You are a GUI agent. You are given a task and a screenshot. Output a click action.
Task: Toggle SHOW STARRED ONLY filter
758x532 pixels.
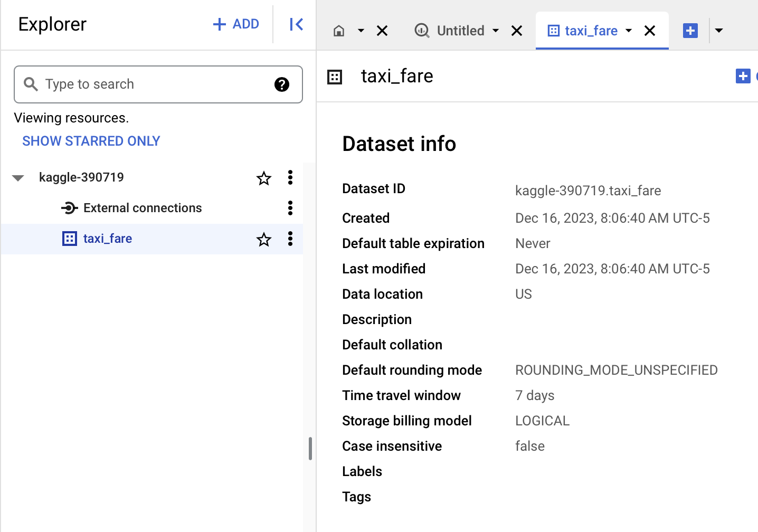tap(91, 141)
